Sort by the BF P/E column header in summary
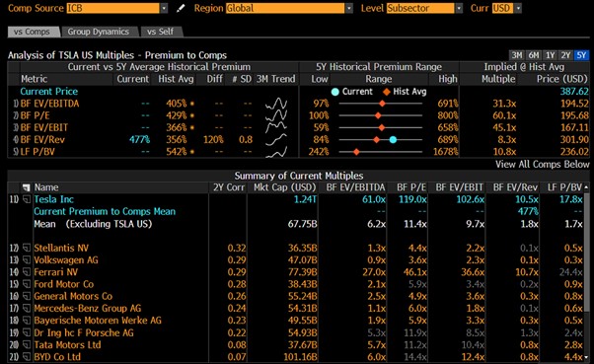 point(411,187)
